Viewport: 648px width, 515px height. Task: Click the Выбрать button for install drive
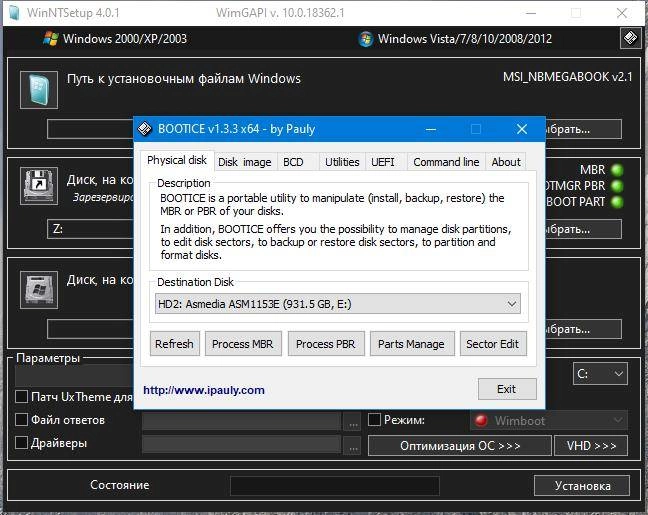(584, 329)
